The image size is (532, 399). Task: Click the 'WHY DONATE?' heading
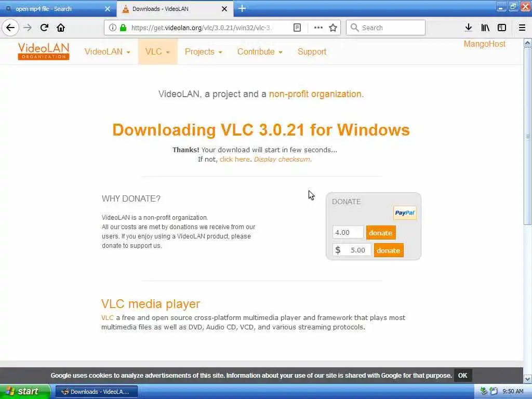pos(131,198)
